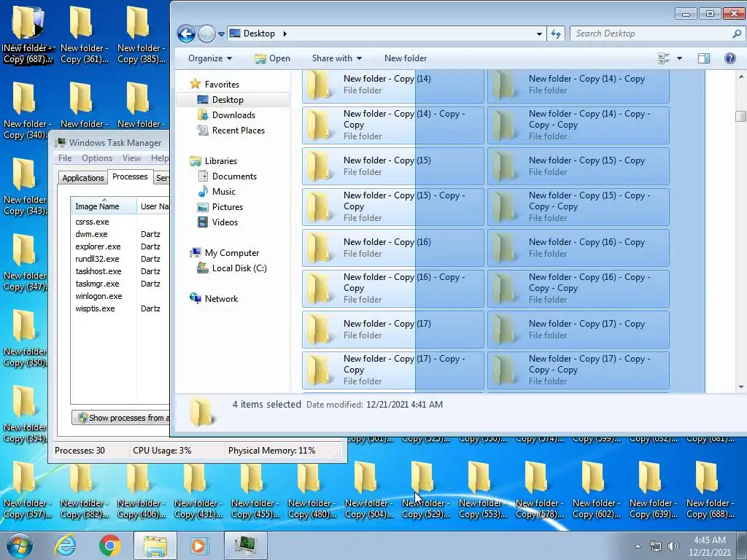Open the Share with dropdown
The width and height of the screenshot is (747, 560).
[337, 58]
